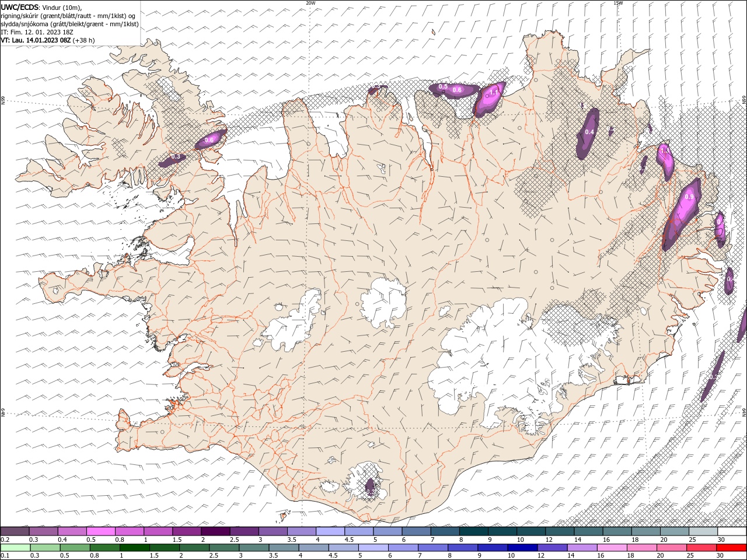Select the 0.5 green swatch in the lower rain legend
The image size is (747, 560).
(x=75, y=548)
